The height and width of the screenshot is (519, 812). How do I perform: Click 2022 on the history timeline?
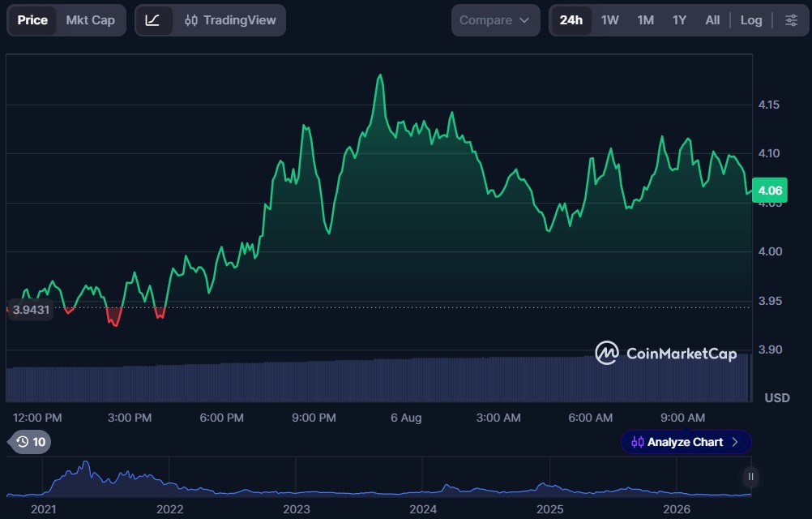coord(170,509)
